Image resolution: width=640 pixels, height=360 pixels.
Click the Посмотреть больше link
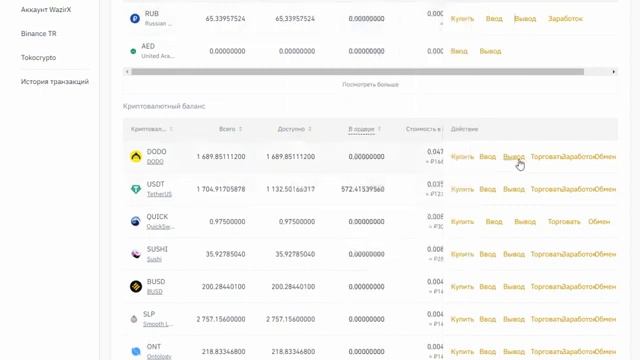(x=370, y=84)
